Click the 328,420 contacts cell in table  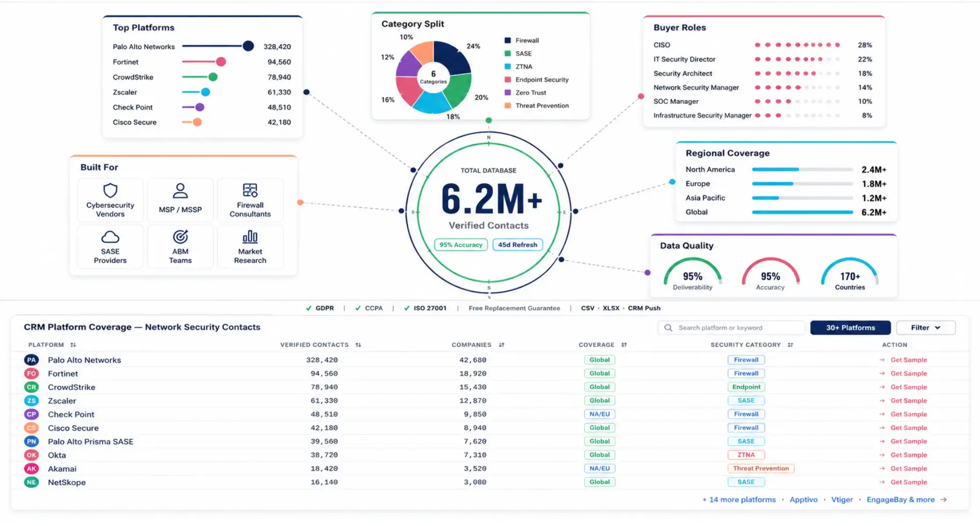(x=322, y=360)
